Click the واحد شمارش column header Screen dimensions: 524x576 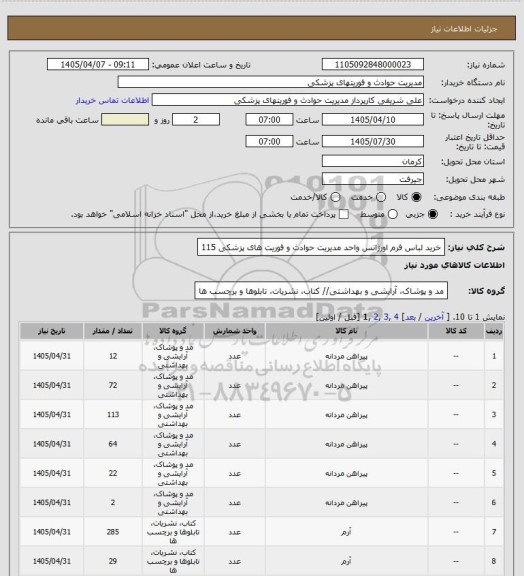pos(234,331)
